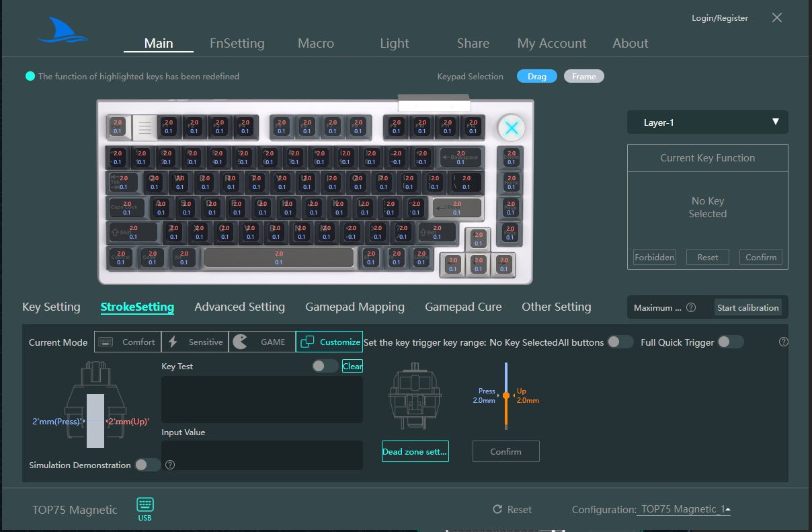Adjust the orange trigger point slider handle

click(506, 395)
